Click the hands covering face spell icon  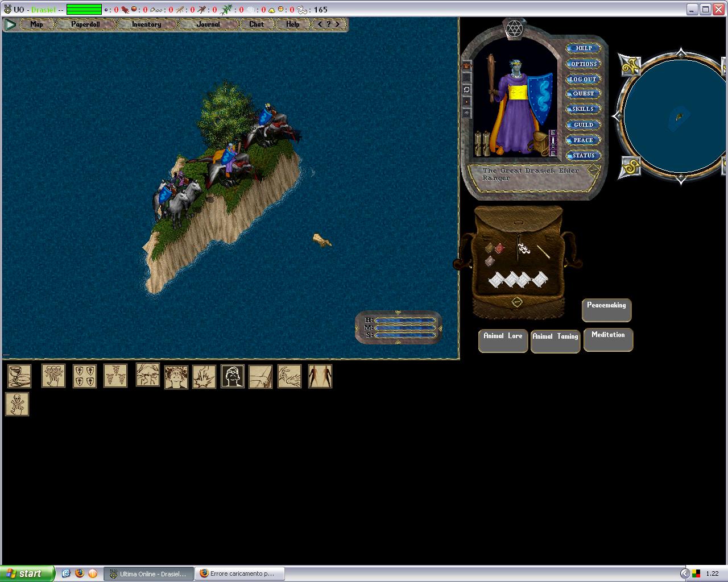click(x=148, y=375)
